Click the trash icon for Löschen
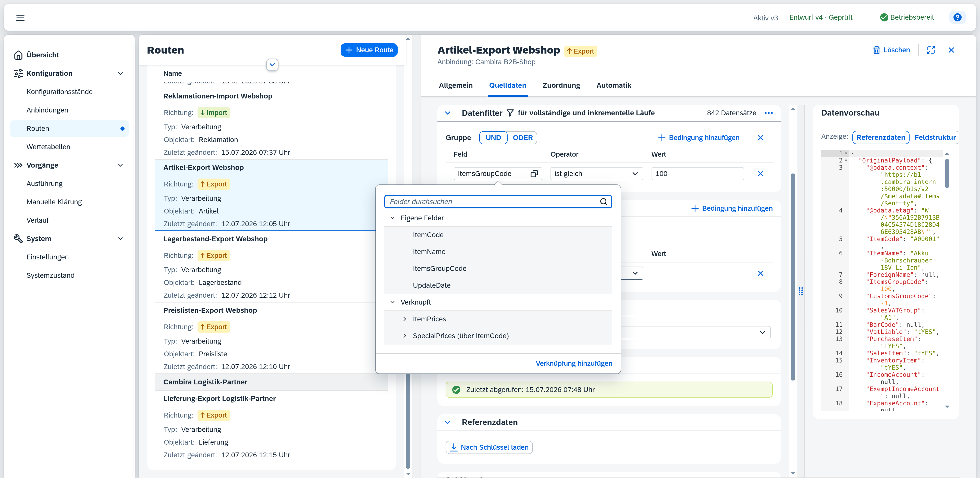 [876, 50]
